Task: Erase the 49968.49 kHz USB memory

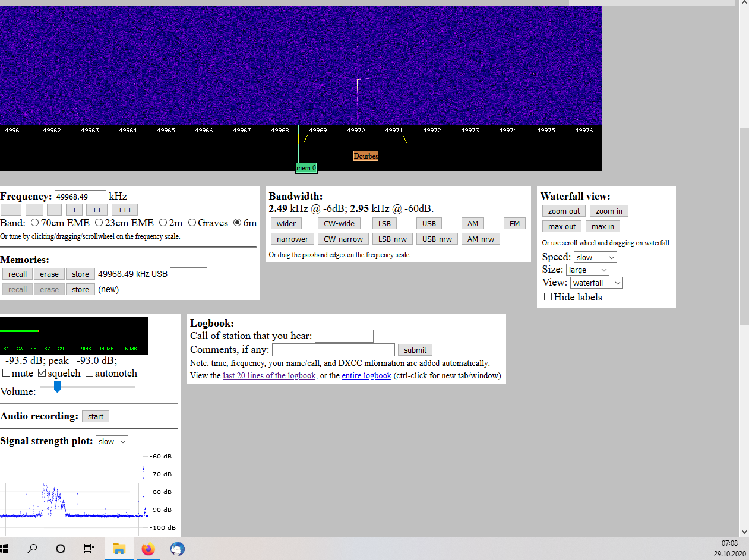Action: 49,274
